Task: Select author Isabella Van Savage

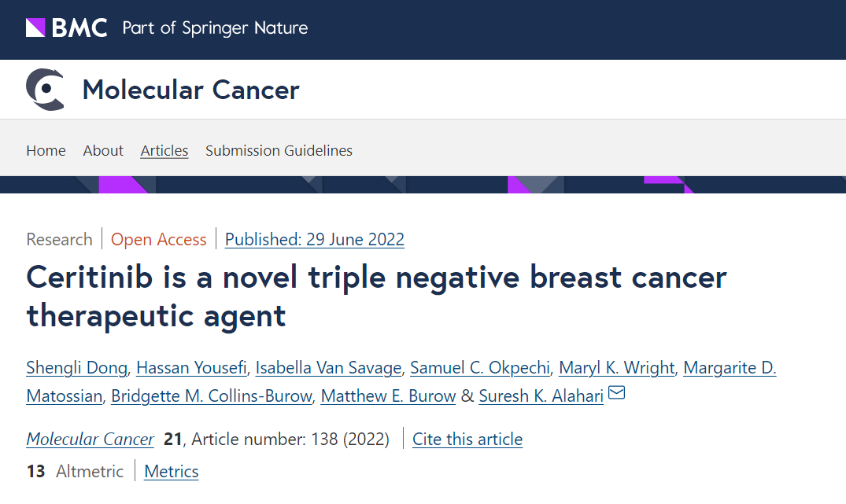Action: coord(328,367)
